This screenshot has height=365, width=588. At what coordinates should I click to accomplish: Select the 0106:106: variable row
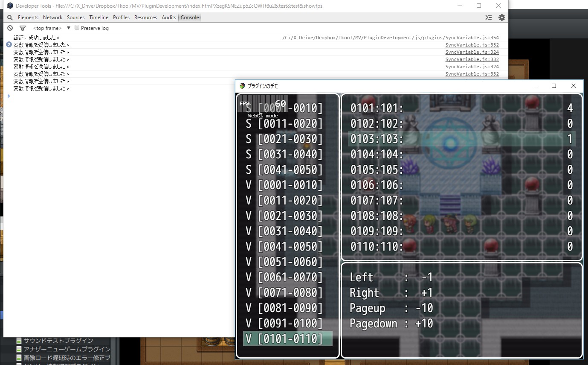click(x=462, y=185)
